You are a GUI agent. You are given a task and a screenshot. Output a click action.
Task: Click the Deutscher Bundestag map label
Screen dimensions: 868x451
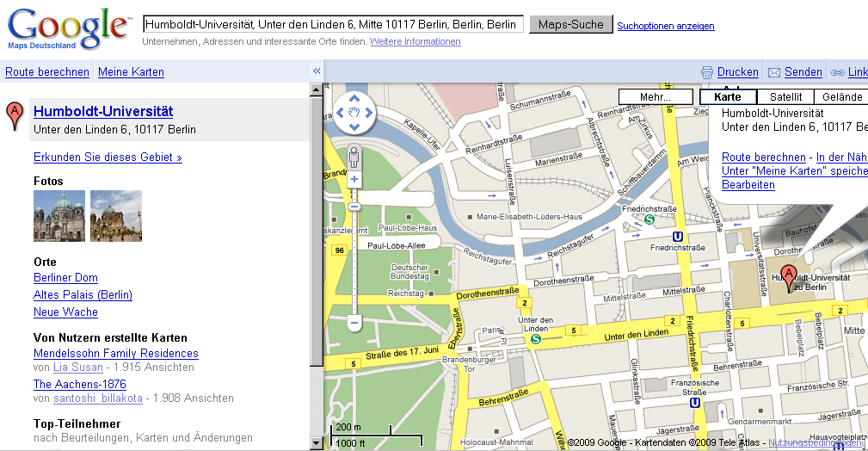tap(409, 271)
